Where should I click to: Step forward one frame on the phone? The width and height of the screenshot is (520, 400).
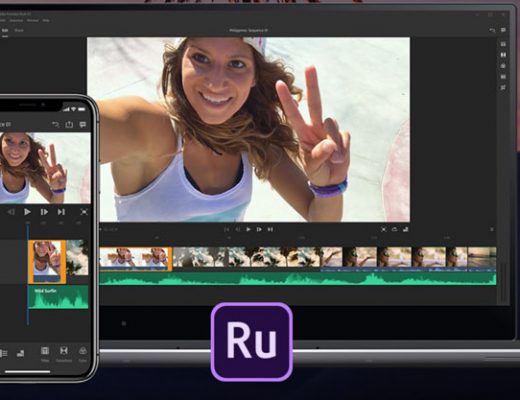click(44, 212)
